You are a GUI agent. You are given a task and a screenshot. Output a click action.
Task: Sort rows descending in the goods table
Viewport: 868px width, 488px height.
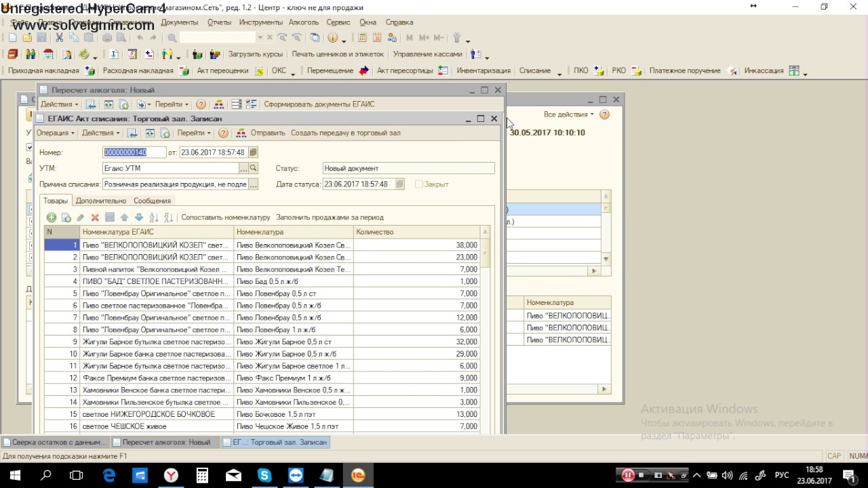tap(169, 218)
